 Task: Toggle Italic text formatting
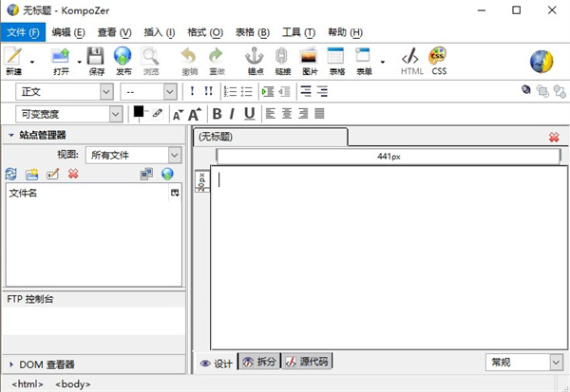[x=233, y=114]
